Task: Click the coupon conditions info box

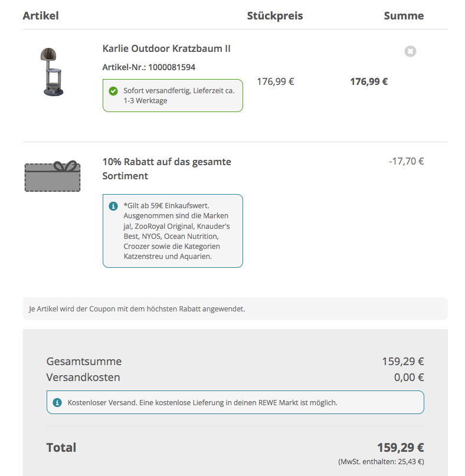Action: (x=173, y=231)
